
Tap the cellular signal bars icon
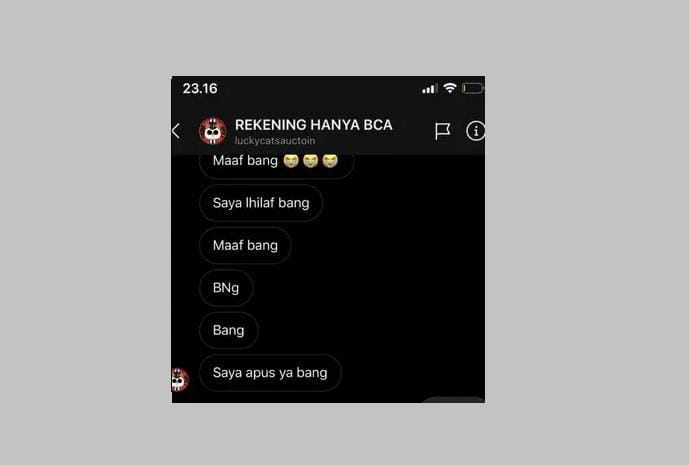[x=429, y=89]
